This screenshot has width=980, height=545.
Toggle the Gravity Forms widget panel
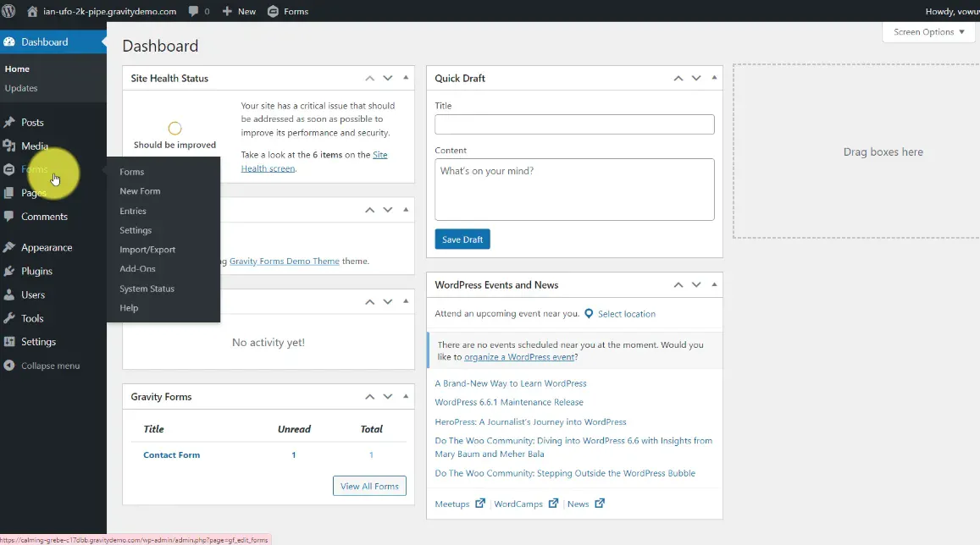coord(407,396)
